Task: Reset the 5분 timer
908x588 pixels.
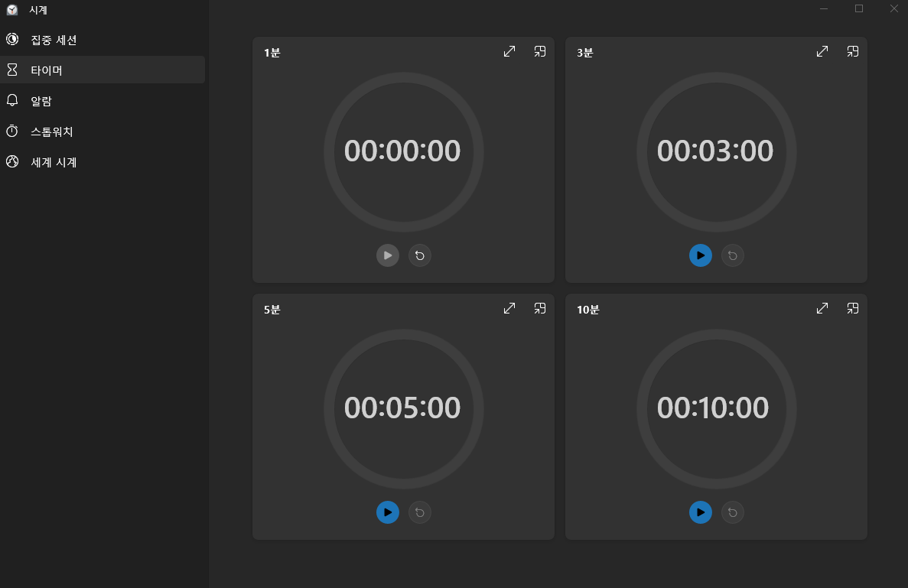Action: tap(420, 512)
